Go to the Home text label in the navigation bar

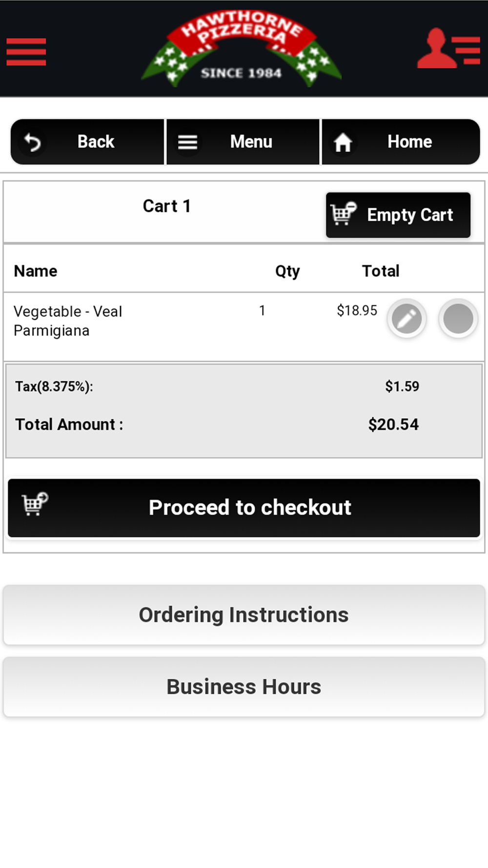coord(409,142)
